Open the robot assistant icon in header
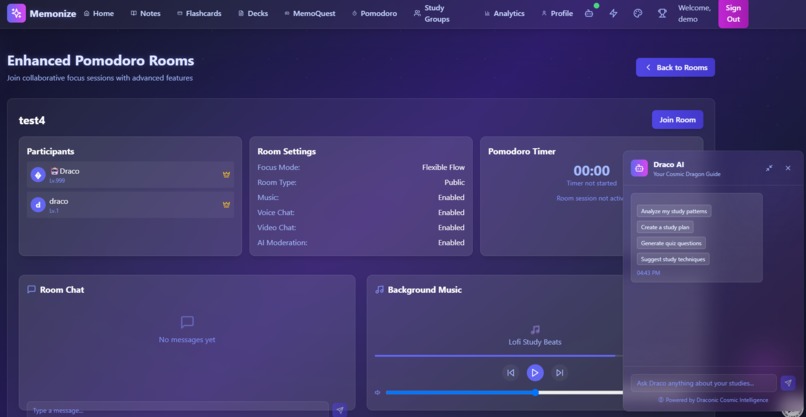The image size is (806, 417). click(x=589, y=14)
